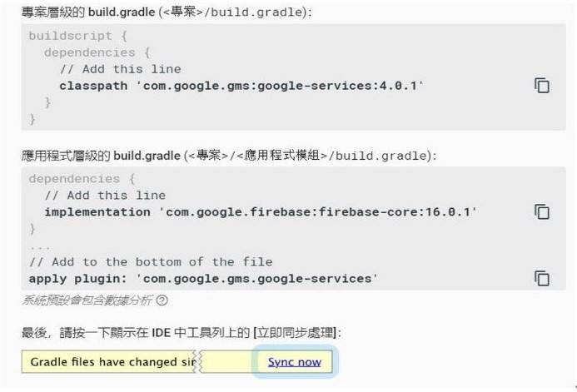Copy the apply plugin line
The height and width of the screenshot is (392, 577).
click(x=541, y=278)
